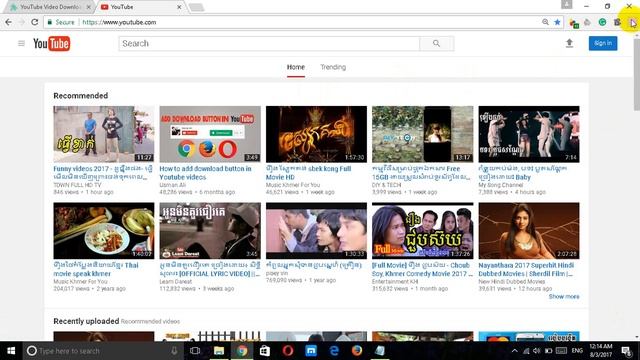
Task: Click the YouTube logo
Action: pos(51,43)
